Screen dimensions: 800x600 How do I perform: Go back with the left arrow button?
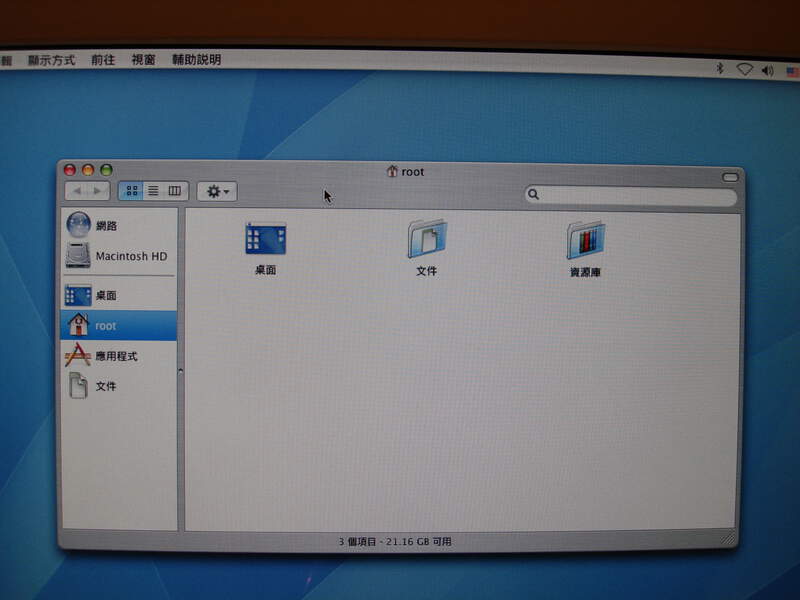click(77, 190)
